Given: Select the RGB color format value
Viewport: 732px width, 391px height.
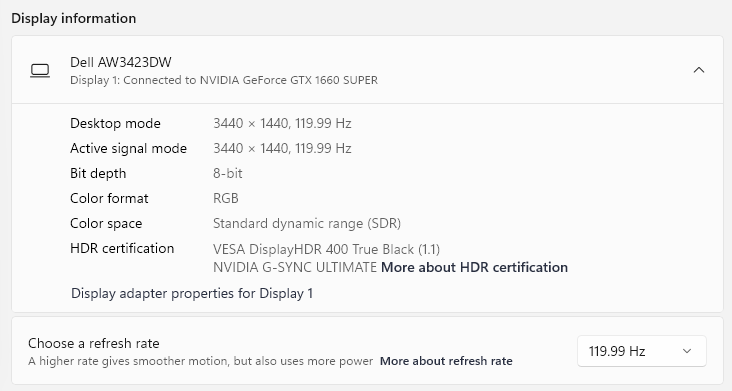Looking at the screenshot, I should point(226,198).
